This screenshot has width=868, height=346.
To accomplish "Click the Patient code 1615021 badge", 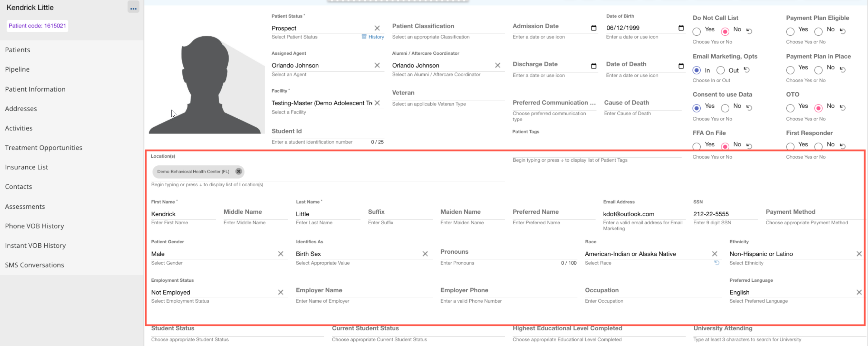I will point(37,26).
